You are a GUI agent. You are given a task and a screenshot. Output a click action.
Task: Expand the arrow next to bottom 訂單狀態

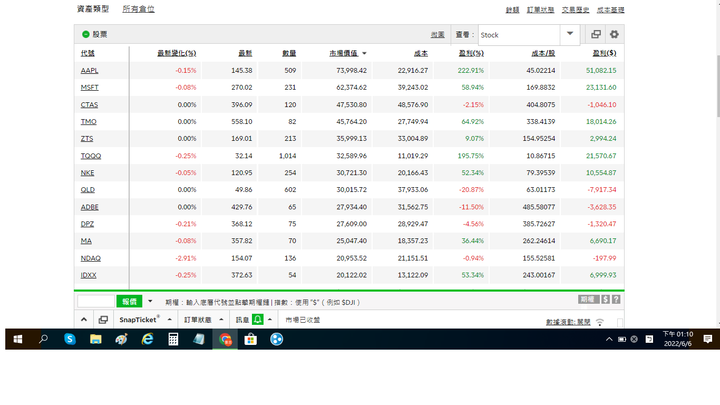[221, 320]
